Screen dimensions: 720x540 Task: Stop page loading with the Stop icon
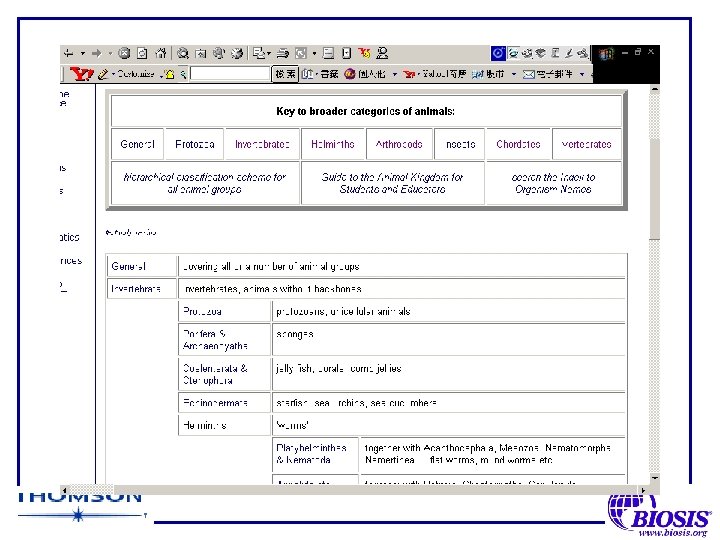124,54
